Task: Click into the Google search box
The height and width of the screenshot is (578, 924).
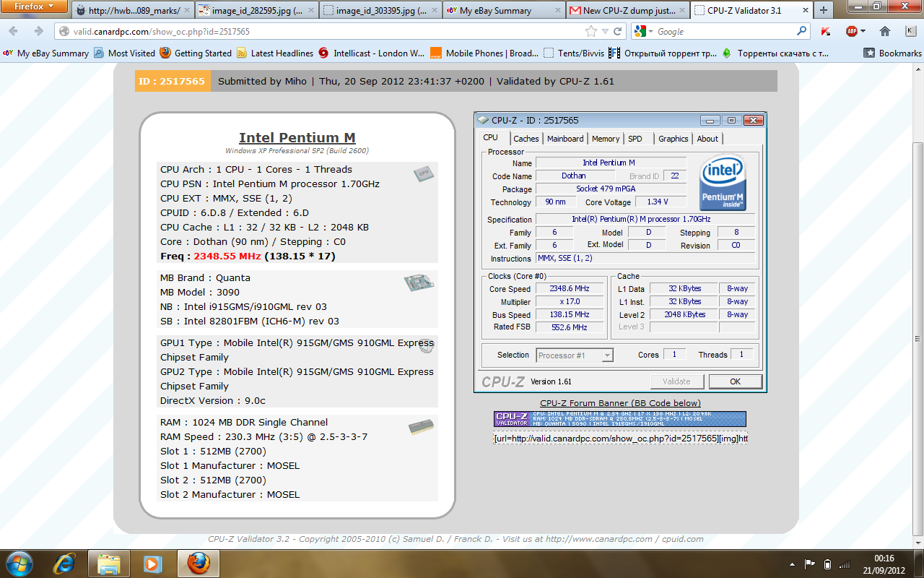Action: [725, 31]
